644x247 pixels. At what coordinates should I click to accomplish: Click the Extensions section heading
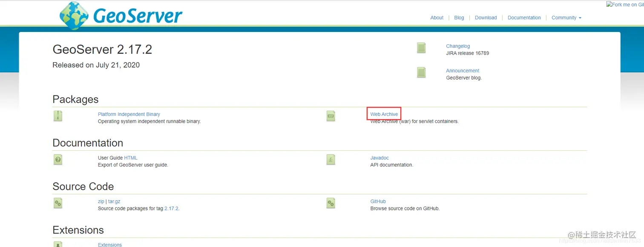click(x=78, y=230)
